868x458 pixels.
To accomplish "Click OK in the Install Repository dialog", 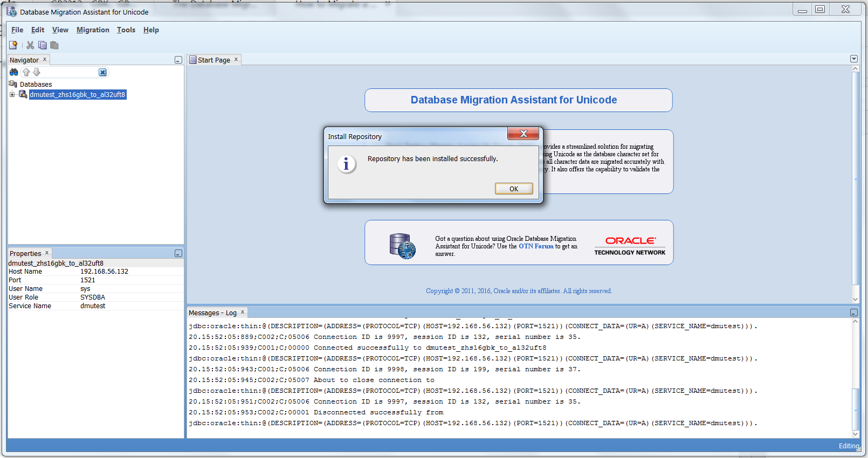I will point(514,189).
